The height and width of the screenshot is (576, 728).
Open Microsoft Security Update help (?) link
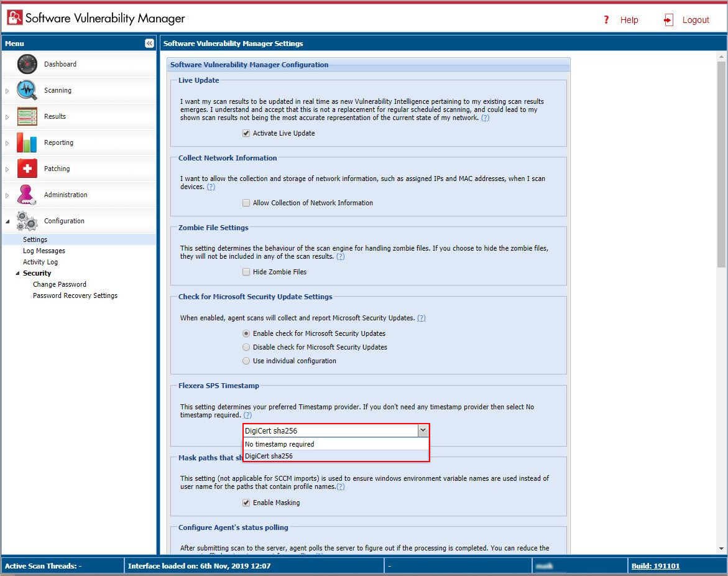coord(421,318)
